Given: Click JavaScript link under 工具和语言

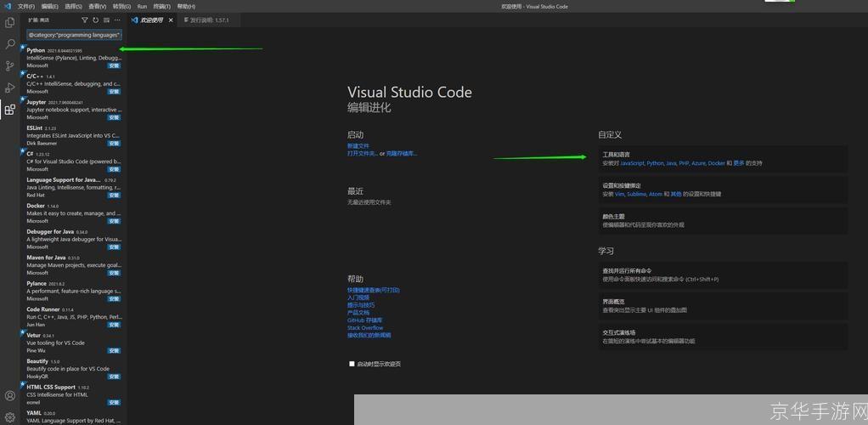Looking at the screenshot, I should tap(632, 163).
